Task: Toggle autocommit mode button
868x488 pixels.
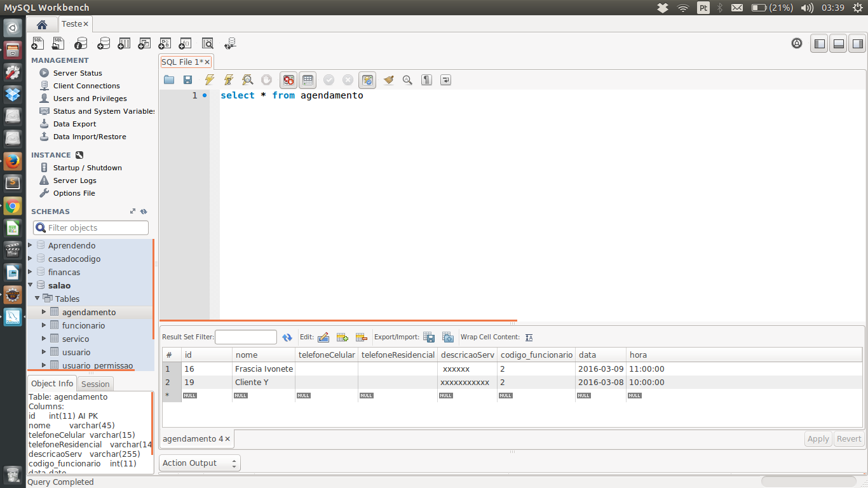Action: (367, 80)
